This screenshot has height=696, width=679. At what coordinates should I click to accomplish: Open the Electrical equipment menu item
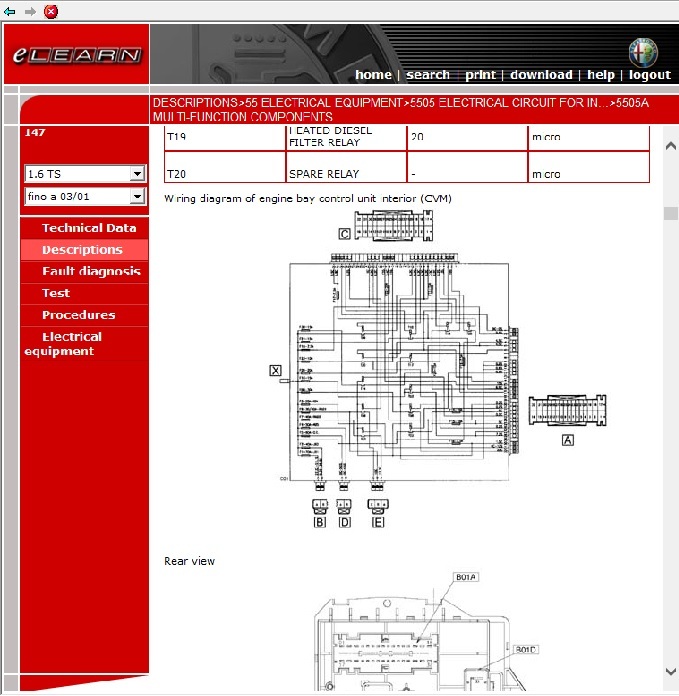(84, 344)
